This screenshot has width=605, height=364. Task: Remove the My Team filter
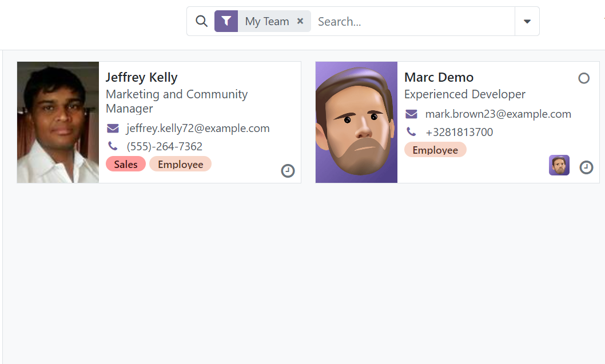[300, 21]
